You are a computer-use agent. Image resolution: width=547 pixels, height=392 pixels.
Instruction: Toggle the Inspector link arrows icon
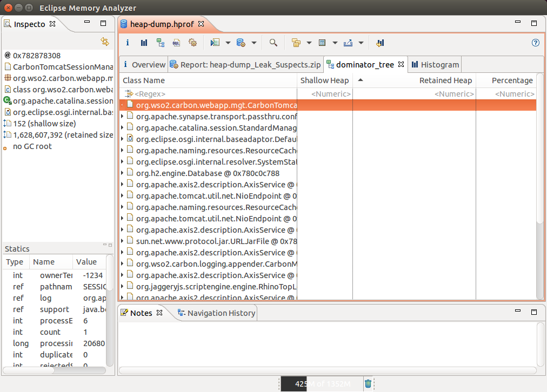tap(105, 42)
